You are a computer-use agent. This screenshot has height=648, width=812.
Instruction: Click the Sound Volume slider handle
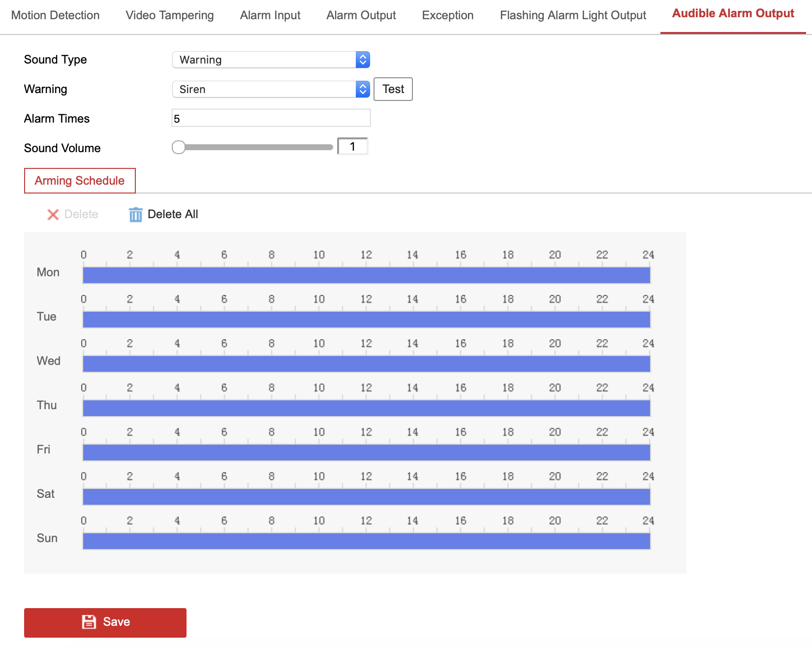click(179, 147)
